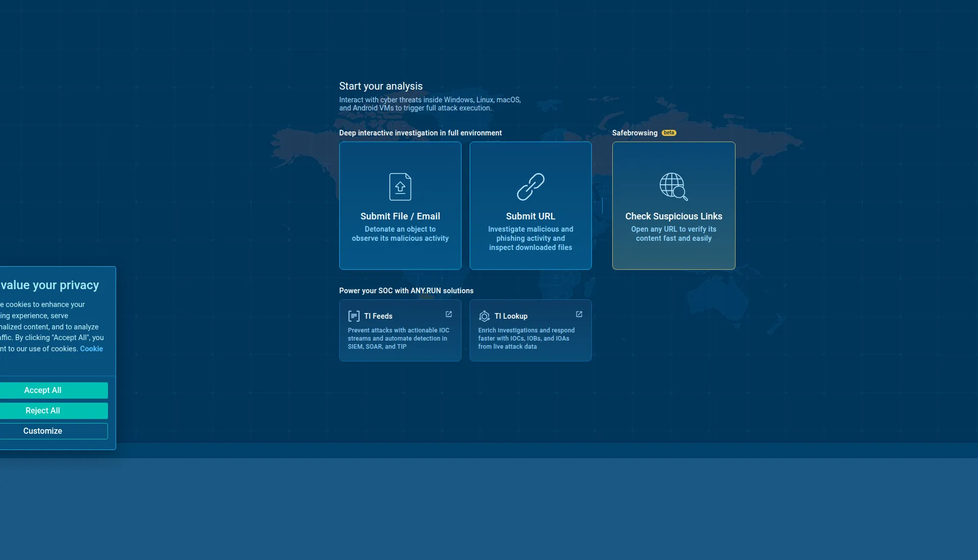Open the Check Suspicious Links title
Screen dimensions: 978x560
pyautogui.click(x=674, y=216)
